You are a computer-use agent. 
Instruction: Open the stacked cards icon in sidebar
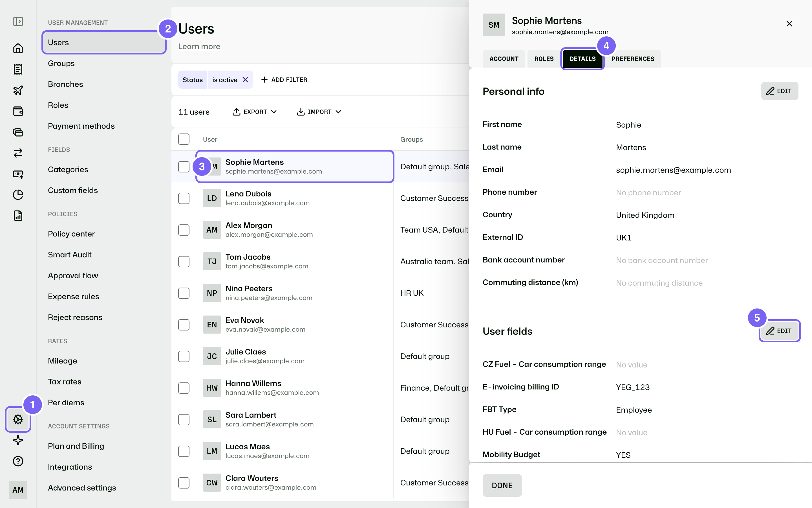point(18,132)
